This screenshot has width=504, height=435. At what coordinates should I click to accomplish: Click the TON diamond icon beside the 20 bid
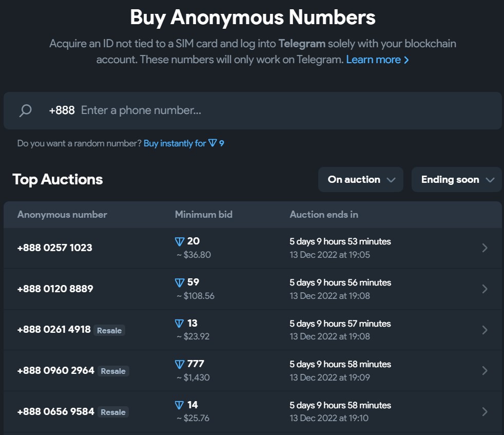pos(179,241)
